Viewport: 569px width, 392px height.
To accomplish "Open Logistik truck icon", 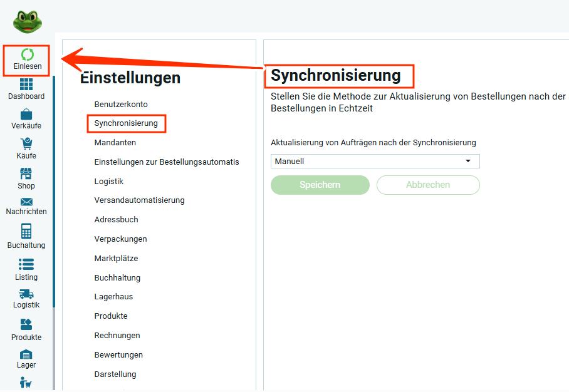I will pos(26,294).
